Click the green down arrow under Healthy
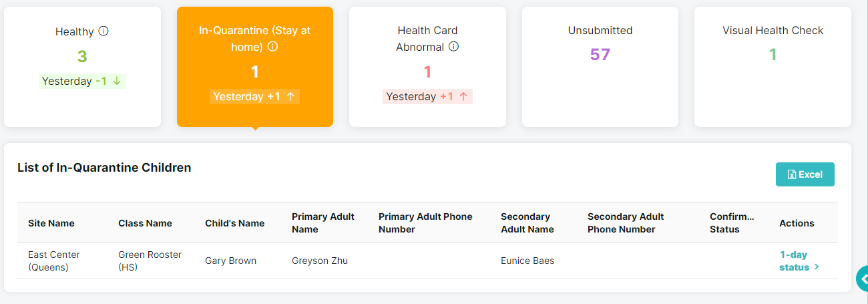This screenshot has width=868, height=304. pos(117,81)
